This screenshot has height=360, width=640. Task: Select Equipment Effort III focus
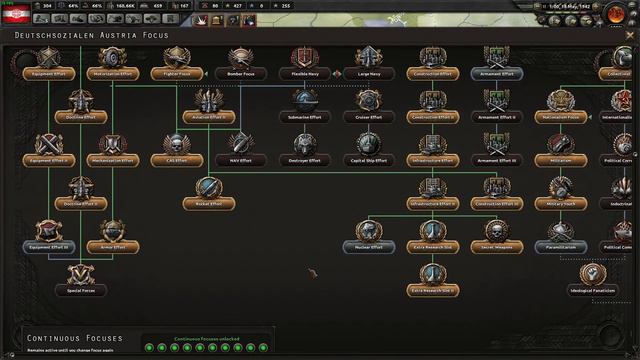coord(49,247)
